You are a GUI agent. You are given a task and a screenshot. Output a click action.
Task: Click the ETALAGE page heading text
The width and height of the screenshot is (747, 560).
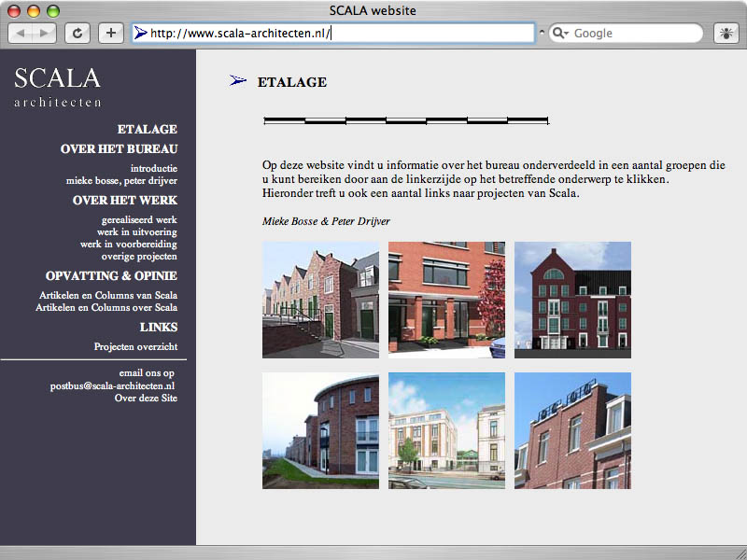[x=292, y=82]
